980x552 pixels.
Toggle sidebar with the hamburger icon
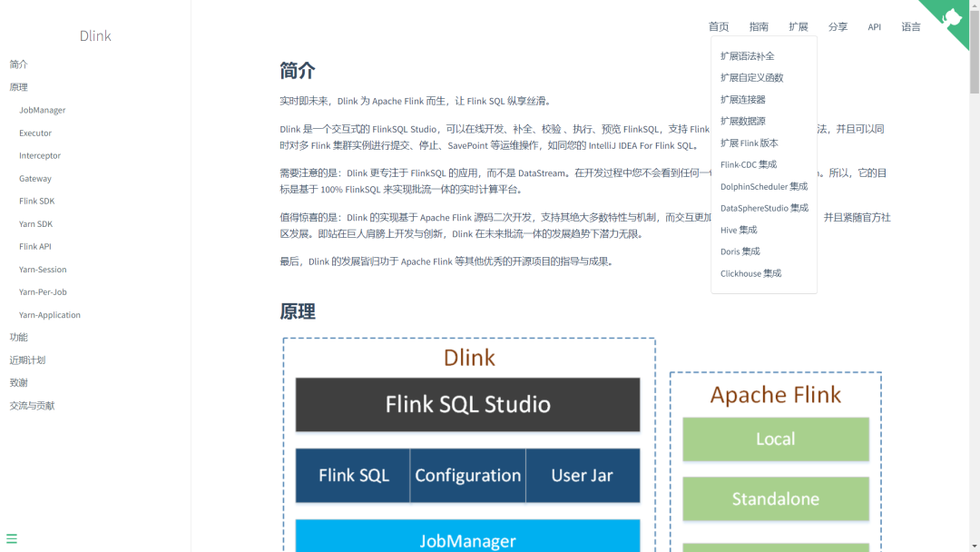tap(11, 538)
